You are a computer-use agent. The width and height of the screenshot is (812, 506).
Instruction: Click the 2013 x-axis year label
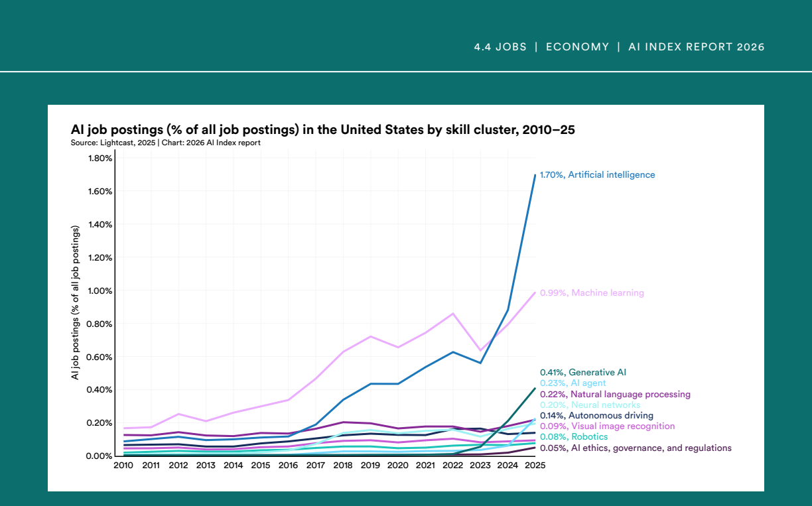(206, 466)
